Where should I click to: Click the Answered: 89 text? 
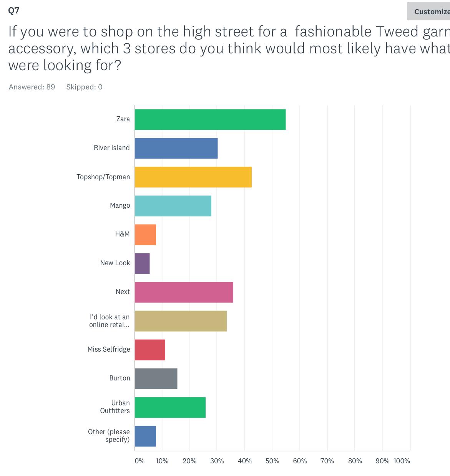(32, 87)
